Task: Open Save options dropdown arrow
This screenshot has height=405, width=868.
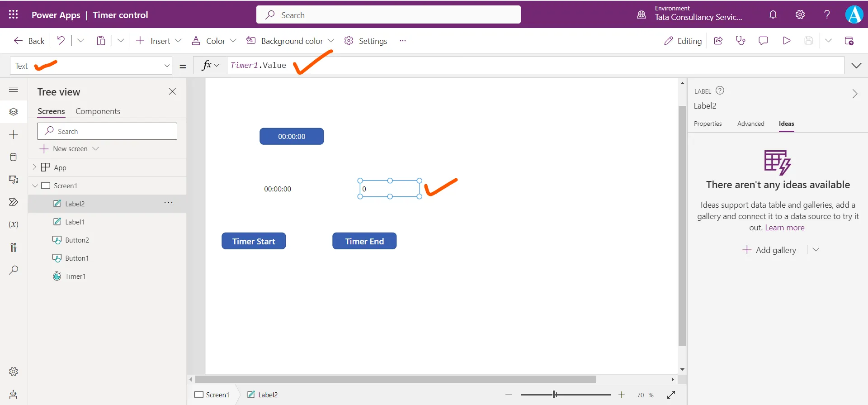Action: point(828,41)
